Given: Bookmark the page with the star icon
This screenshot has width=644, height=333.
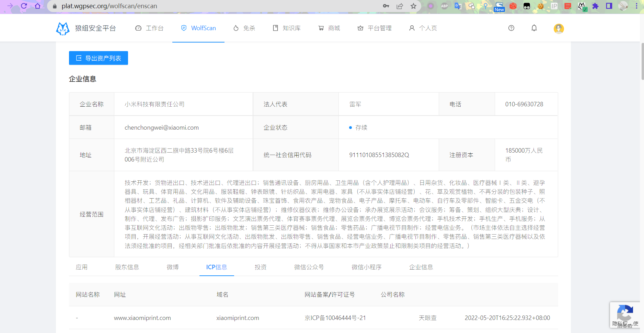Looking at the screenshot, I should [x=413, y=6].
